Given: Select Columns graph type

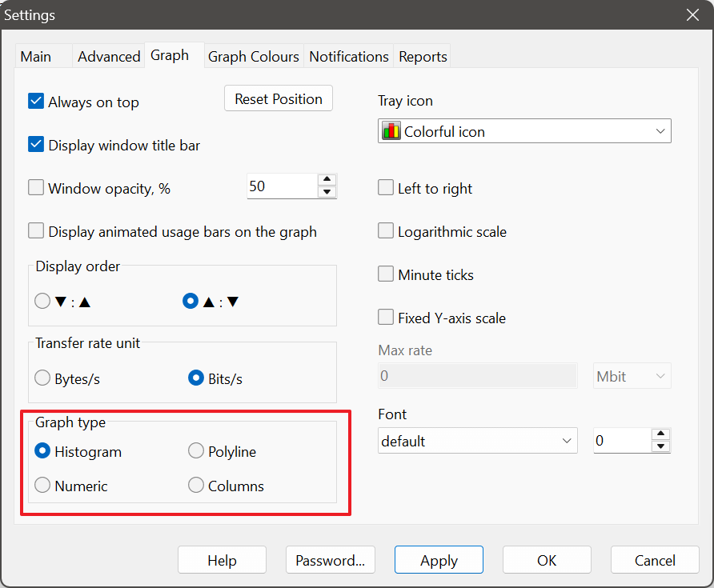Looking at the screenshot, I should (x=196, y=486).
